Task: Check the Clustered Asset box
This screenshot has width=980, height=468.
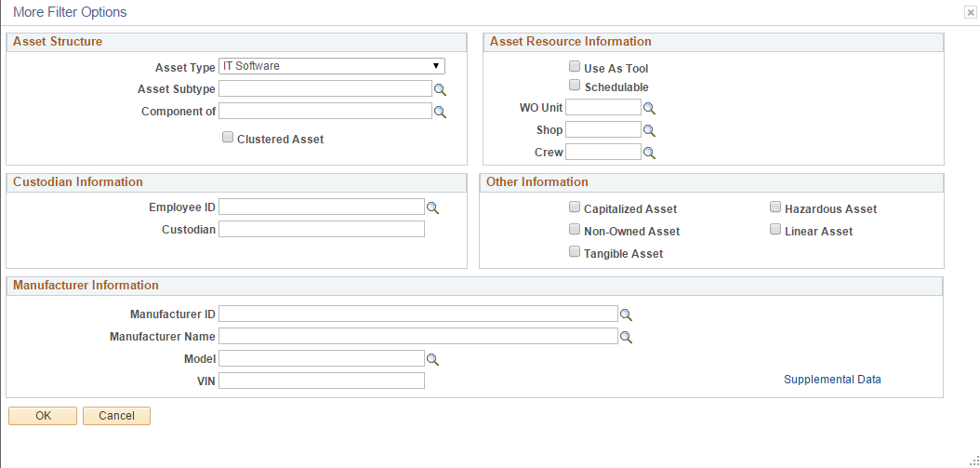Action: point(228,137)
